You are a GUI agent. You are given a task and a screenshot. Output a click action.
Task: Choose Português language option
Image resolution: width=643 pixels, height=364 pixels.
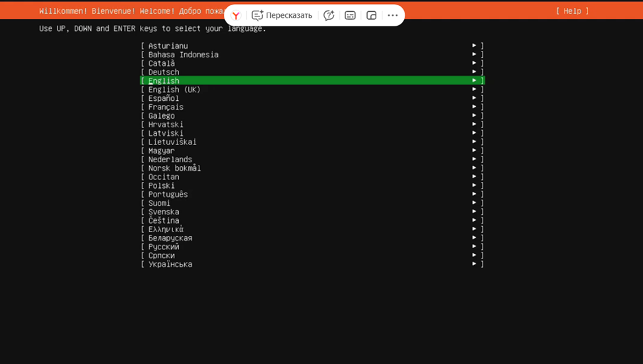point(312,194)
